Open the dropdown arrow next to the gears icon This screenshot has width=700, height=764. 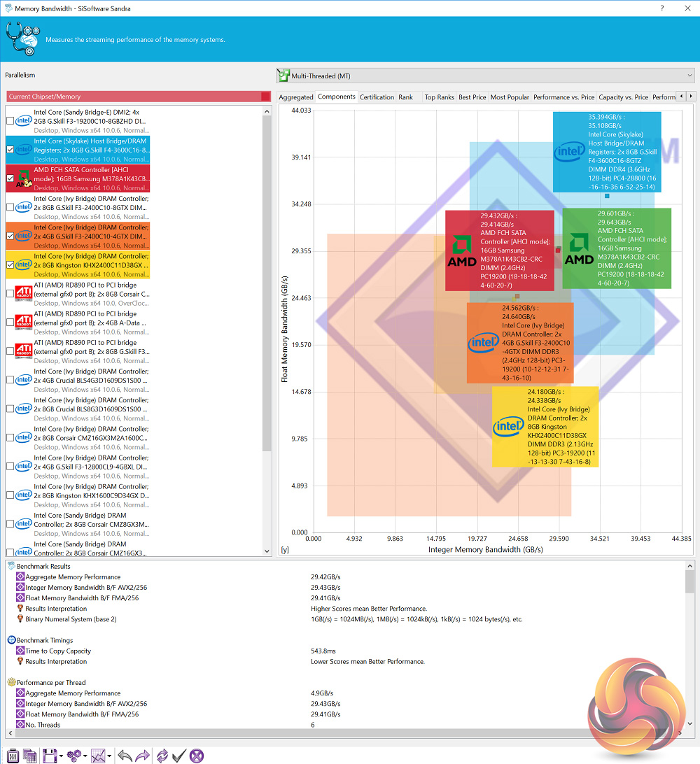point(85,756)
